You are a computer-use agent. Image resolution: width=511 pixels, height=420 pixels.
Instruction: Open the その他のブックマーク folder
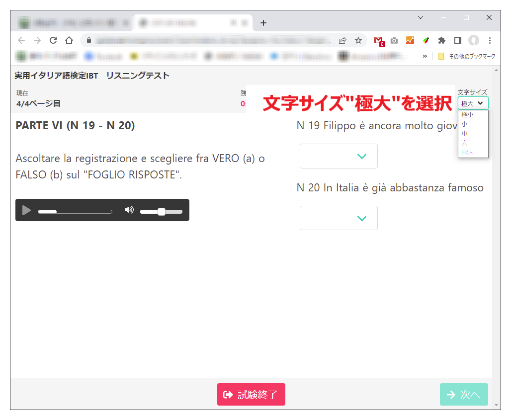[467, 56]
